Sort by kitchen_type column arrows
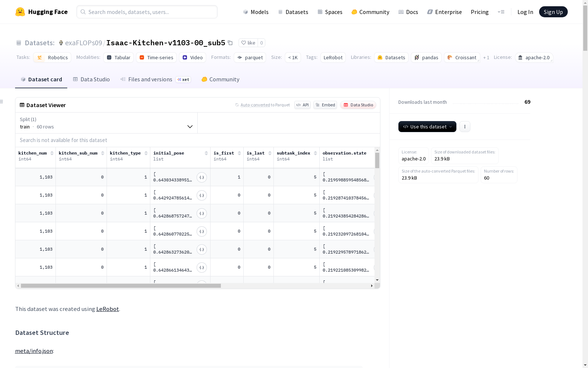The height and width of the screenshot is (368, 588). [x=146, y=153]
